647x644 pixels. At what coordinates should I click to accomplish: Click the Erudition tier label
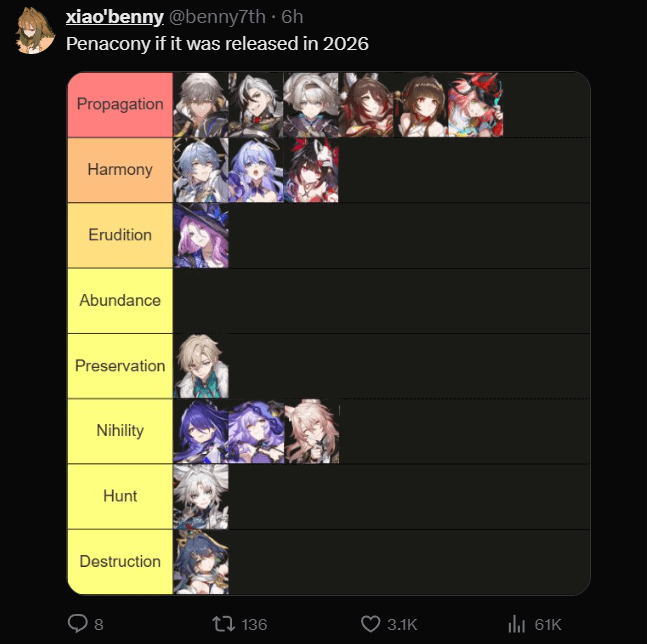(x=120, y=235)
